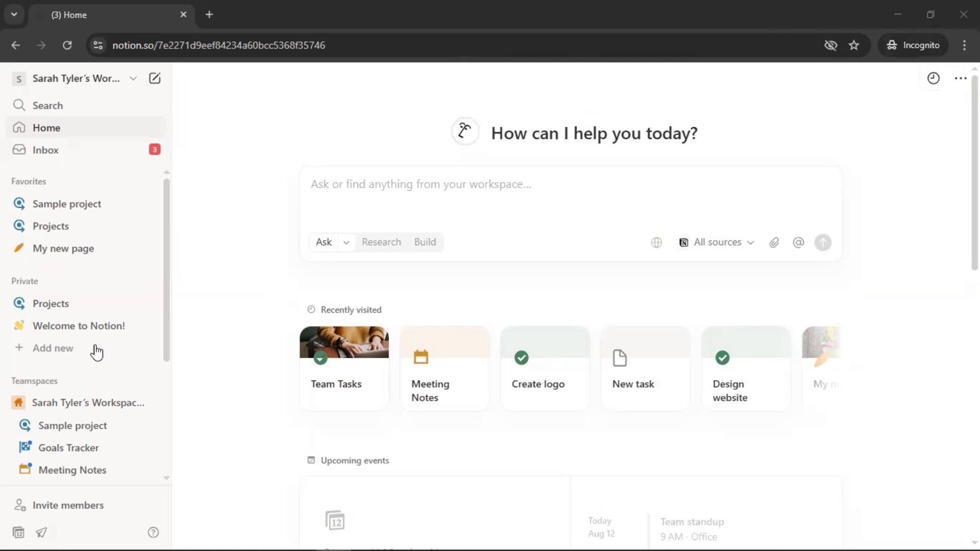This screenshot has height=551, width=980.
Task: Switch the assistant mode to Research
Action: point(381,242)
